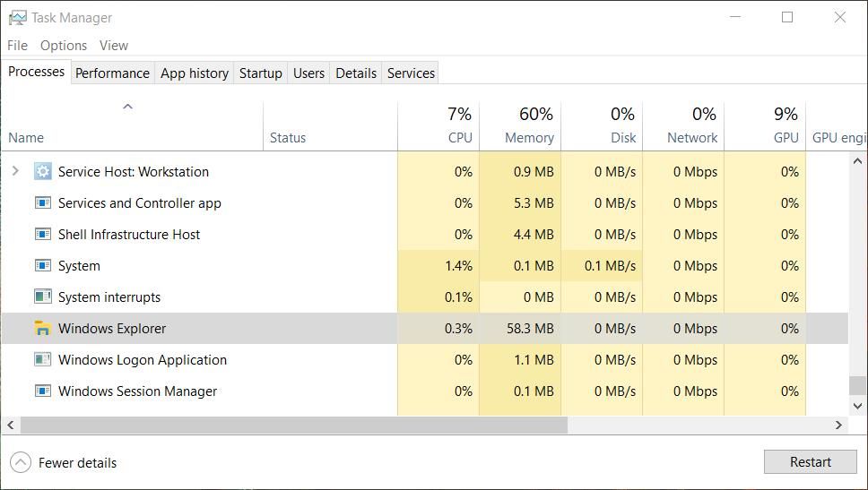
Task: Click the horizontal scrollbar thumb
Action: coord(293,426)
